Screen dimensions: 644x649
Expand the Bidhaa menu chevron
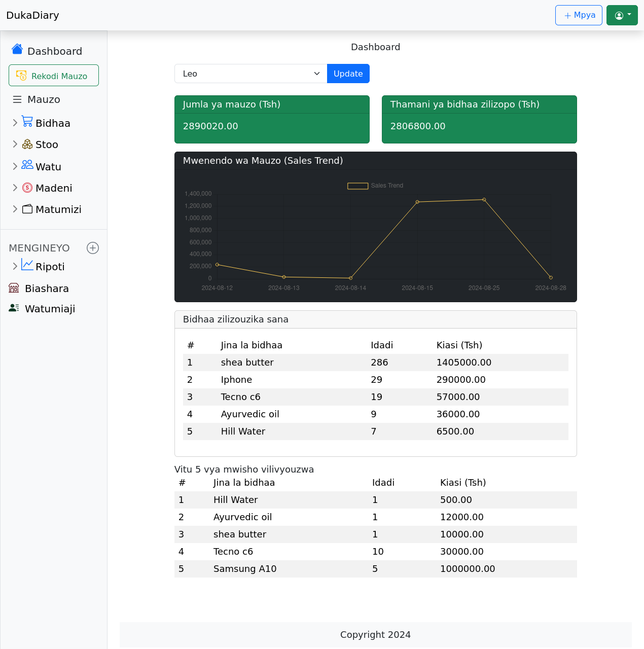coord(15,123)
